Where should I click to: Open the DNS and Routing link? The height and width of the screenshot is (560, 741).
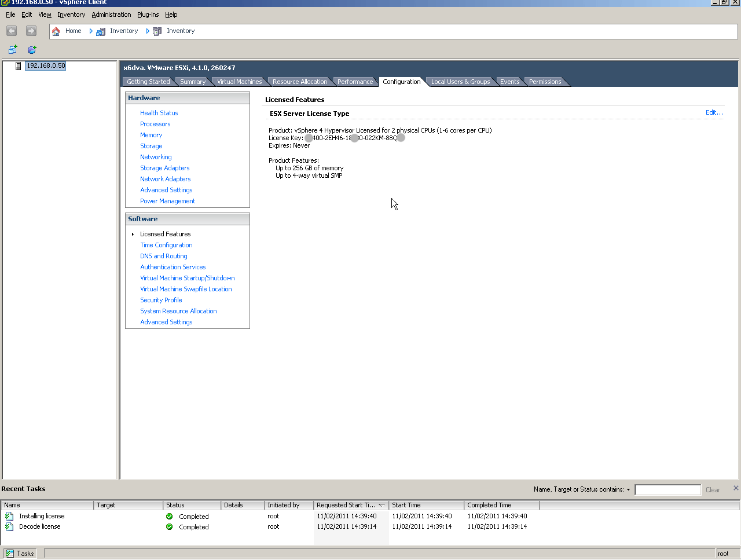163,256
